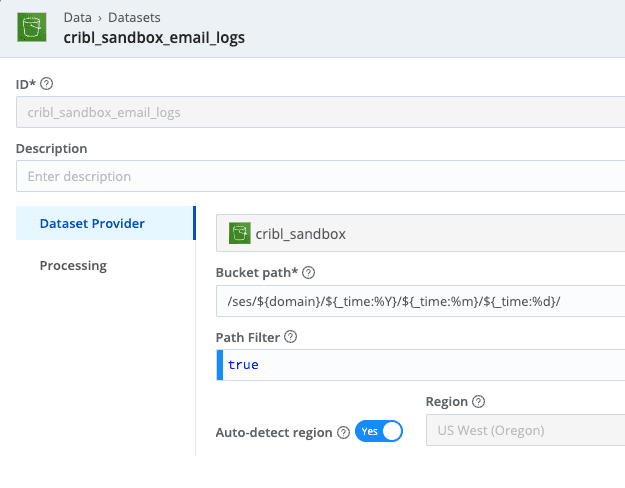Open the Processing tab
The width and height of the screenshot is (625, 488).
[x=73, y=266]
